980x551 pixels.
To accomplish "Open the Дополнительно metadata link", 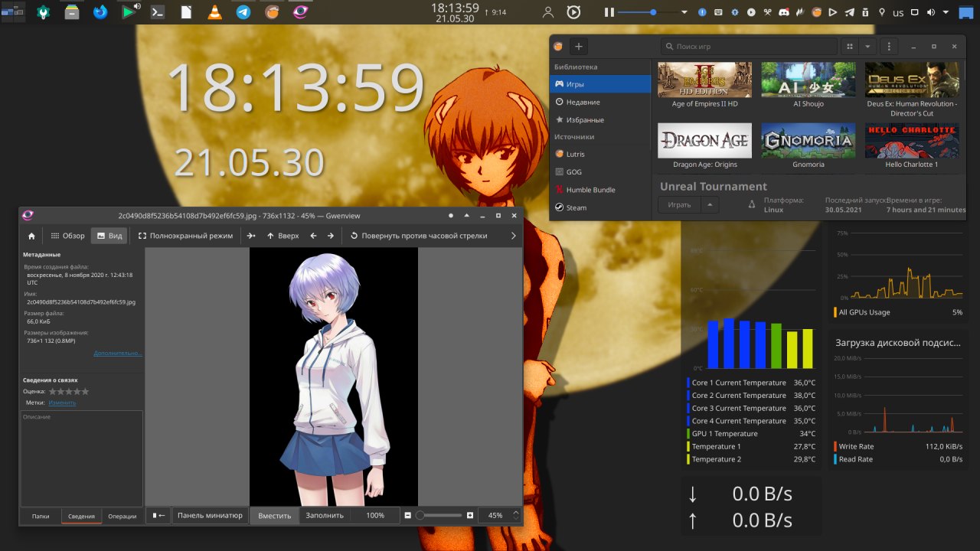I will pyautogui.click(x=118, y=353).
